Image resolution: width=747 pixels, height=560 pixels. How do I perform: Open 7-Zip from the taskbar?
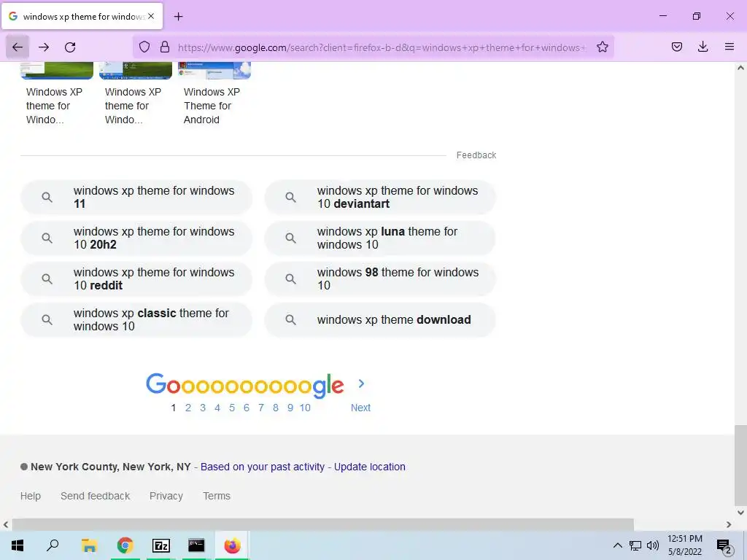tap(161, 545)
